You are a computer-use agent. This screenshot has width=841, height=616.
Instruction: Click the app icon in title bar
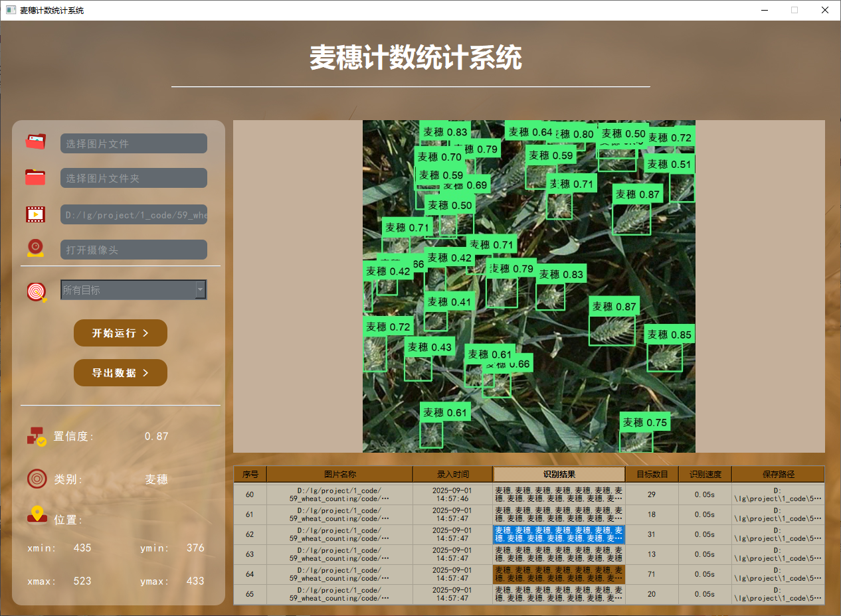[x=11, y=10]
